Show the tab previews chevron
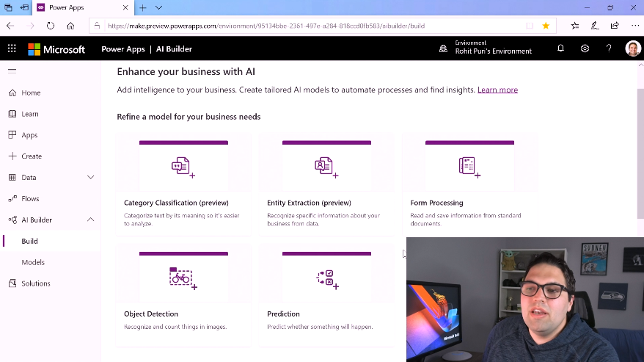Image resolution: width=644 pixels, height=362 pixels. pyautogui.click(x=158, y=7)
